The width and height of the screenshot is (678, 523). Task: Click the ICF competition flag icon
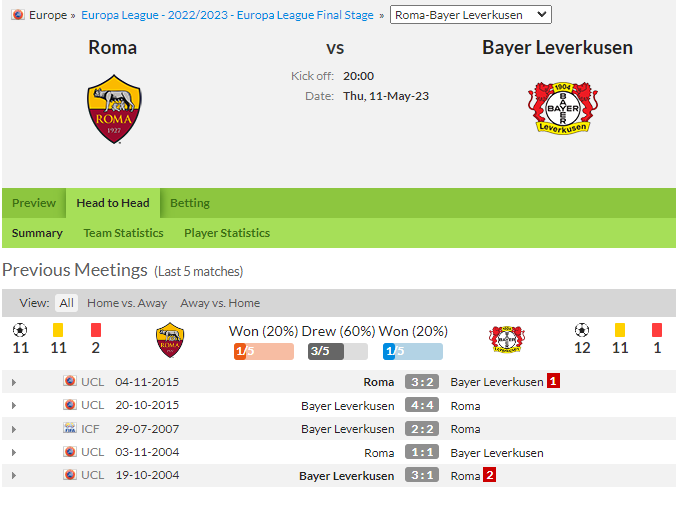(x=70, y=428)
